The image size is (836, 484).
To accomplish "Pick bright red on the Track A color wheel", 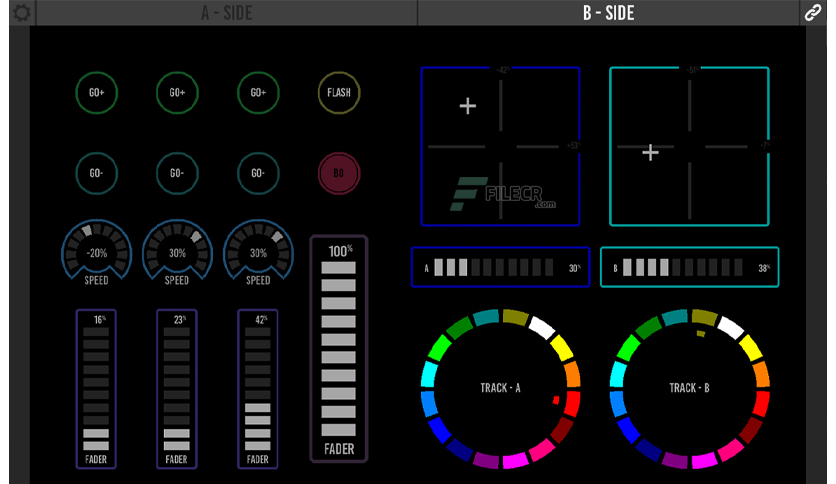I will click(x=572, y=404).
